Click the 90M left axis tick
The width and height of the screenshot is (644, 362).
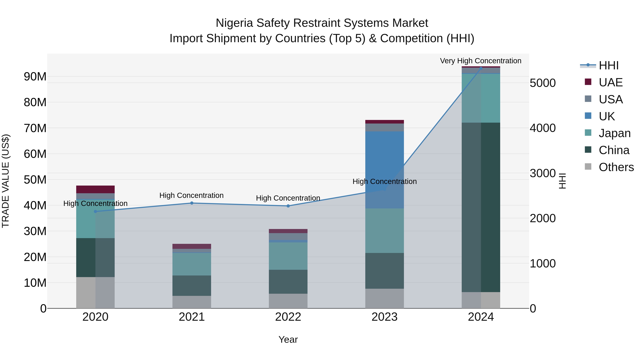click(x=35, y=77)
